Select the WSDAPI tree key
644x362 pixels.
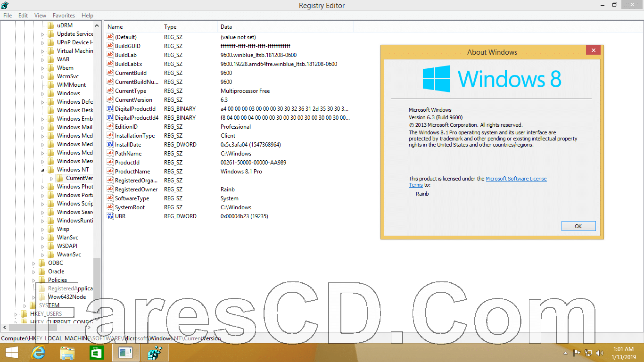point(67,246)
